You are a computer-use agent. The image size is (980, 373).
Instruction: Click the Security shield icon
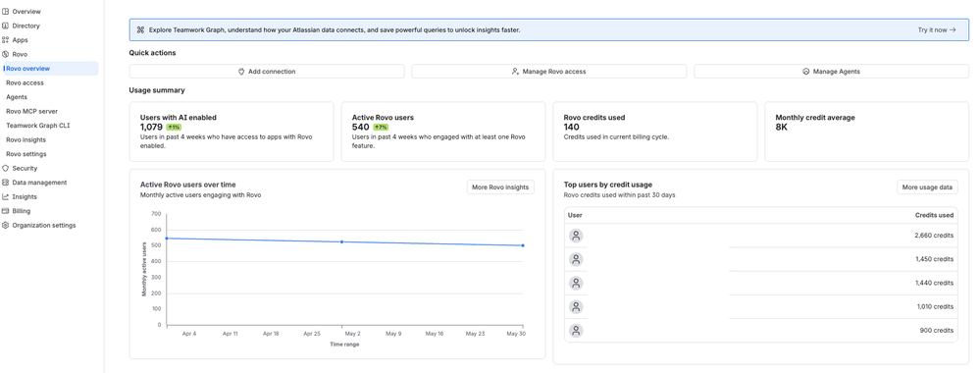pos(6,169)
